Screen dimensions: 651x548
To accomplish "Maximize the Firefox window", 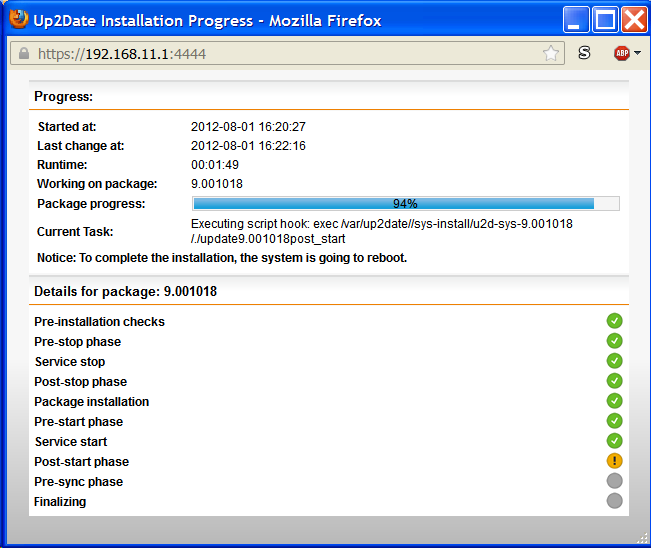I will pyautogui.click(x=605, y=19).
